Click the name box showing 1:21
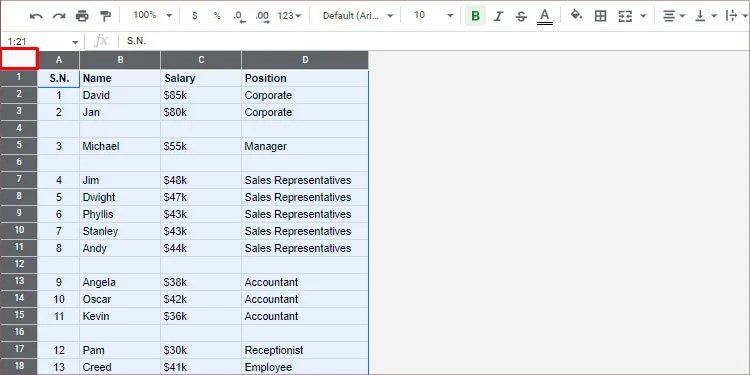The width and height of the screenshot is (750, 375). (x=42, y=42)
